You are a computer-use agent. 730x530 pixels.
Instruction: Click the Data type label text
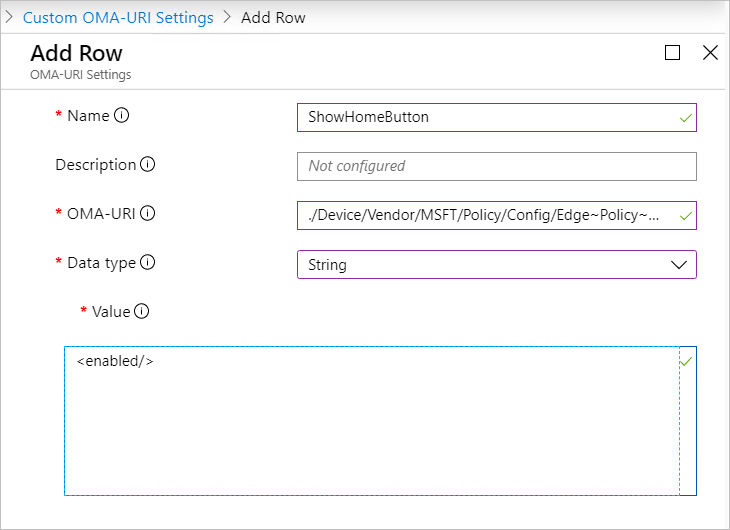101,263
